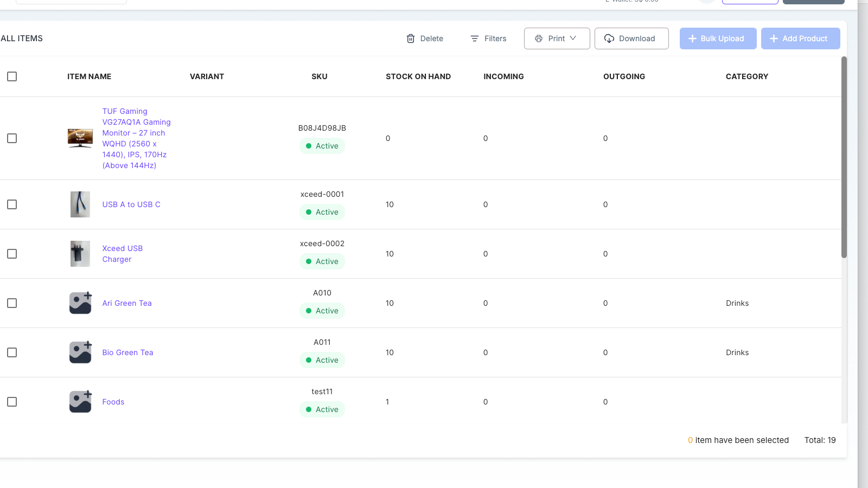The width and height of the screenshot is (868, 488).
Task: Click the printer icon in the Print control
Action: 539,38
